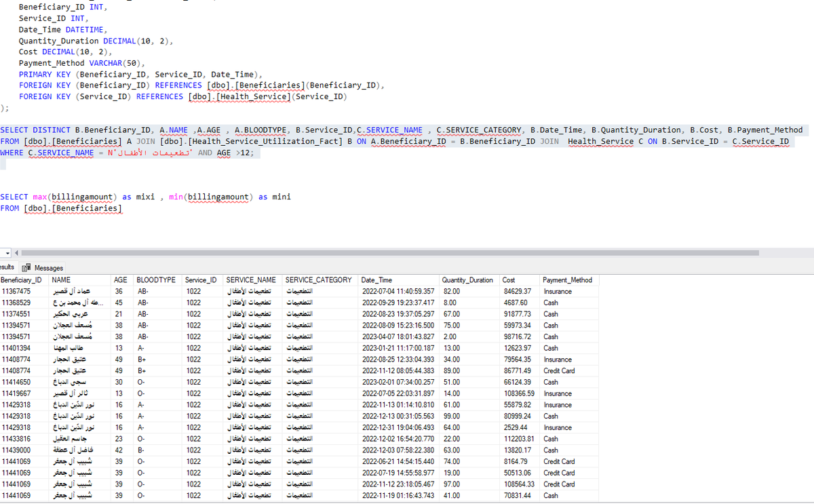Click BLOODTYPE cell in 11439000 row

159,450
